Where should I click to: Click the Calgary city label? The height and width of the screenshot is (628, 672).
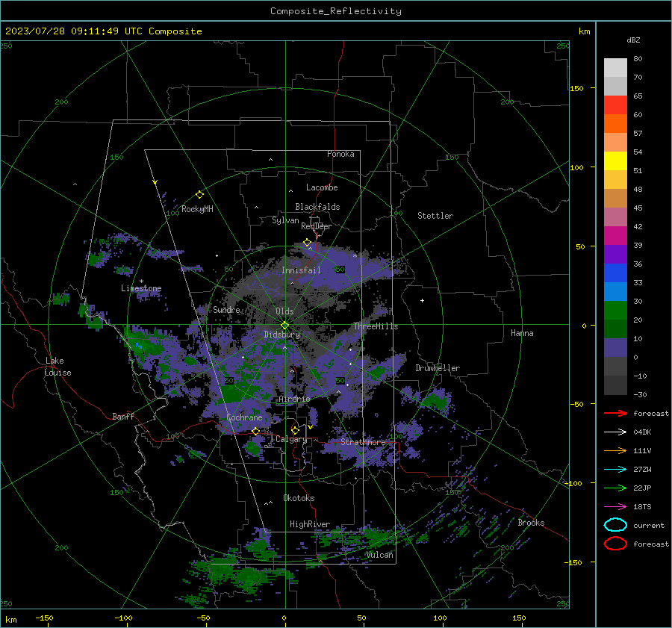[x=291, y=439]
